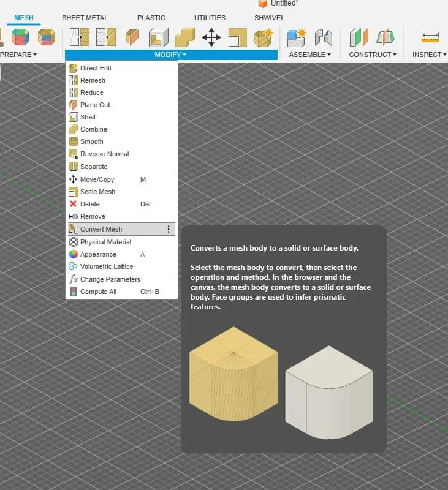
Task: Switch to the PLASTIC tab
Action: 151,18
